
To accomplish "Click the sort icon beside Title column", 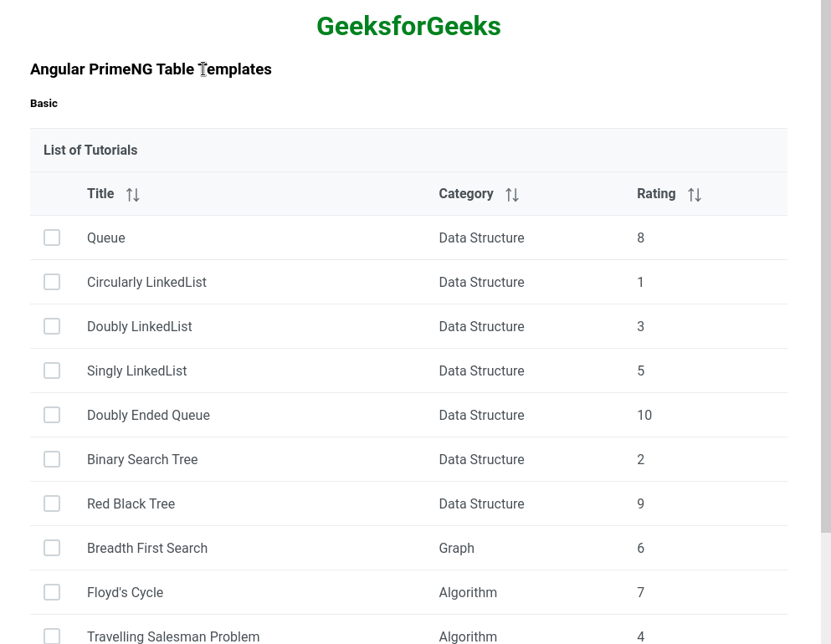I will (133, 193).
